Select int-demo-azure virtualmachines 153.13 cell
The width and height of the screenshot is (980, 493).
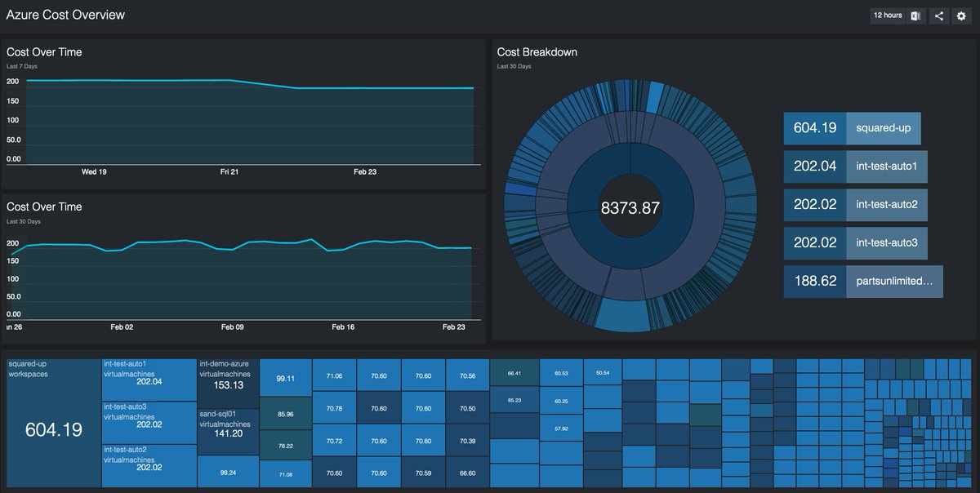pyautogui.click(x=228, y=383)
